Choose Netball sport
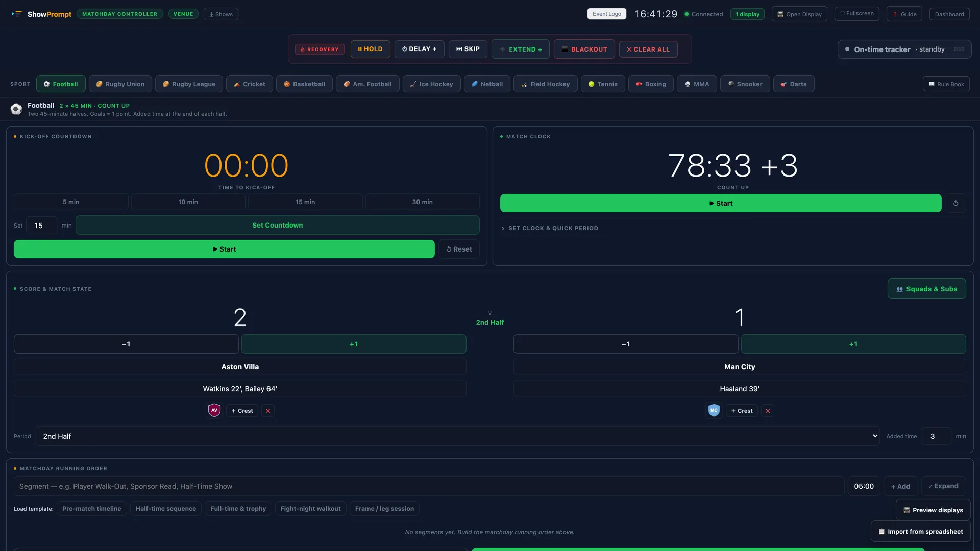This screenshot has width=980, height=551. point(487,84)
